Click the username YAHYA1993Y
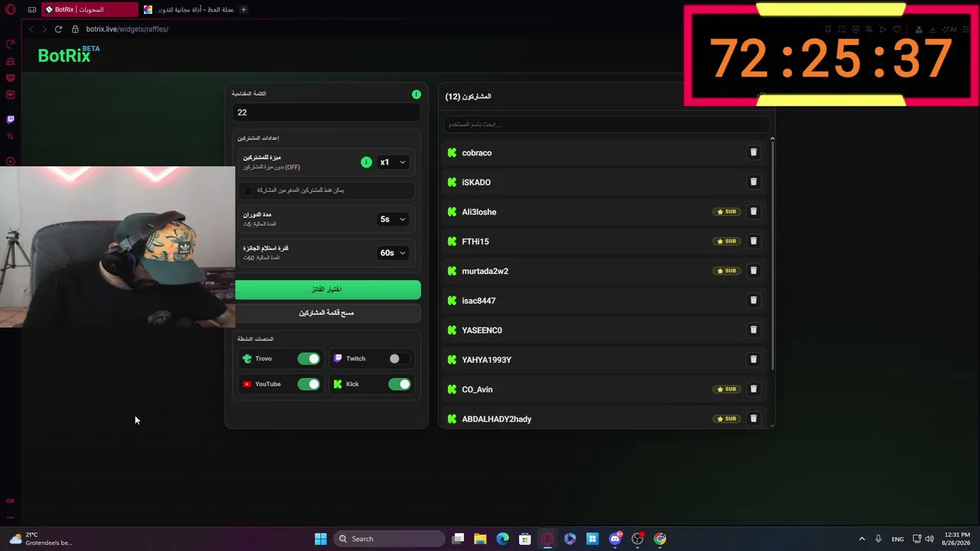 (x=486, y=360)
